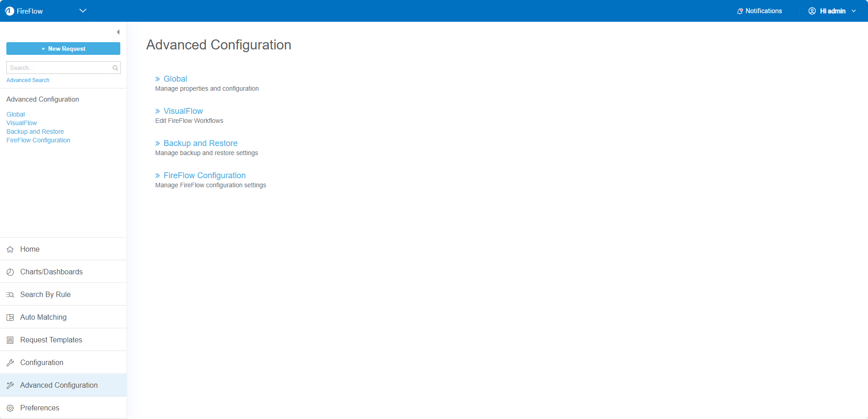Open Configuration in the sidebar menu
868x419 pixels.
pos(42,362)
